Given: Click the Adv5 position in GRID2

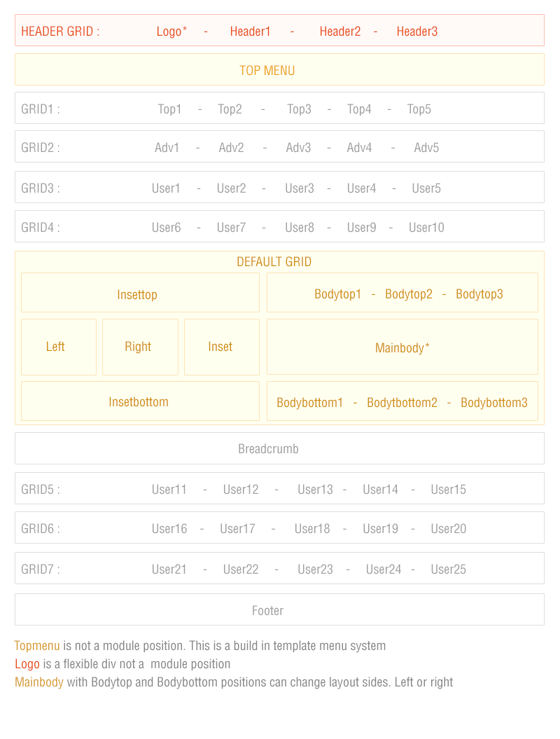Looking at the screenshot, I should [x=426, y=148].
